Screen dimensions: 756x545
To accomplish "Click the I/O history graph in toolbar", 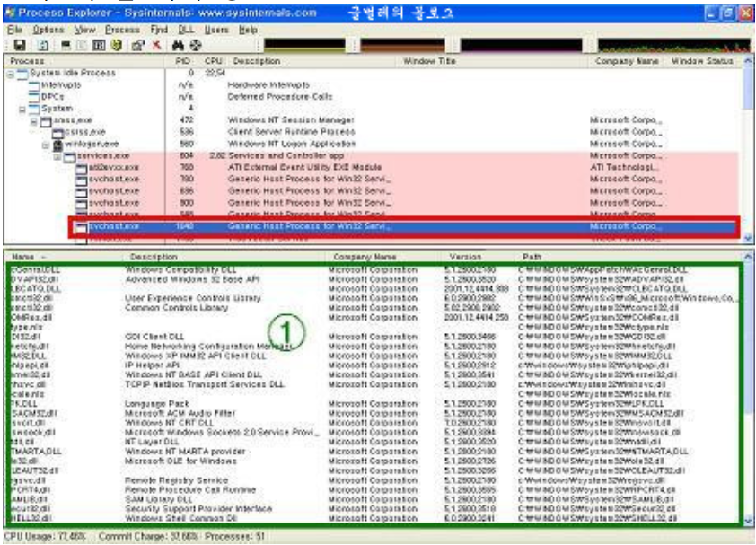I will (521, 45).
